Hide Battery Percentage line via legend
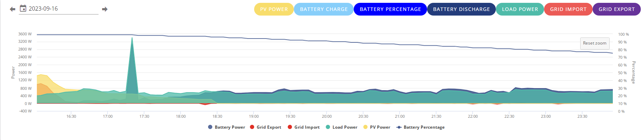 click(x=420, y=127)
